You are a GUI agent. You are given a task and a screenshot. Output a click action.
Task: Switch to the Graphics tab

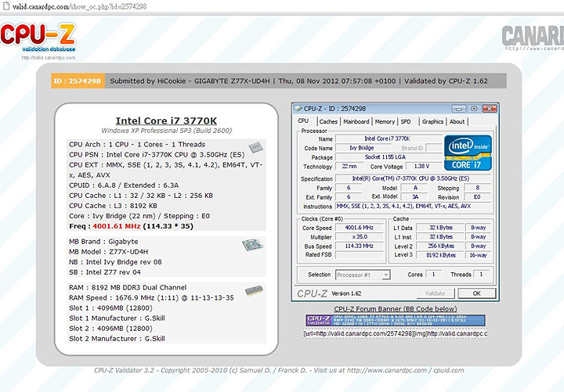pos(432,121)
